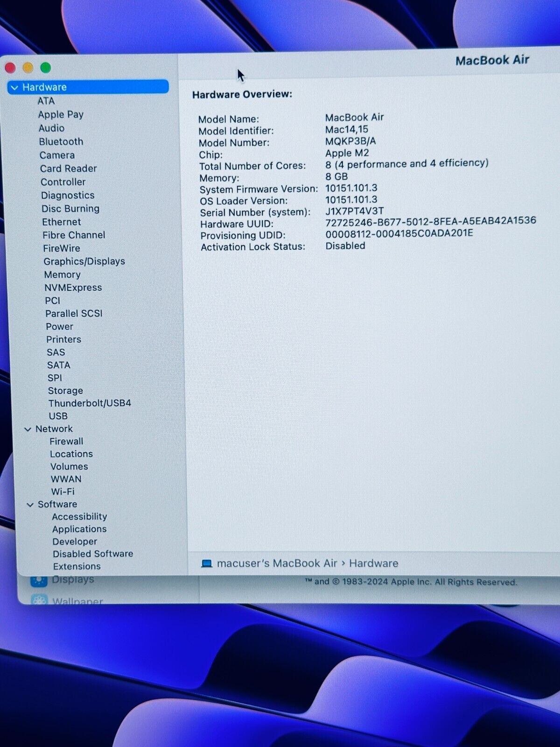The width and height of the screenshot is (560, 747).
Task: Show Storage information
Action: [x=65, y=391]
